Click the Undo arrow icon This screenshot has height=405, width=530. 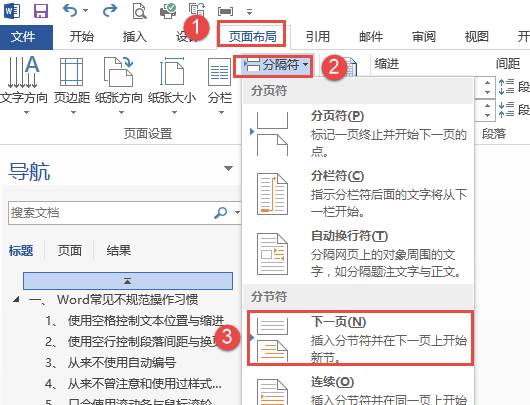(x=70, y=10)
